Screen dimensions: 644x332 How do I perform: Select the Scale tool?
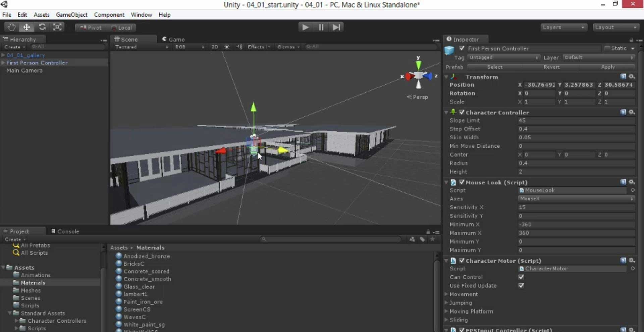tap(57, 27)
